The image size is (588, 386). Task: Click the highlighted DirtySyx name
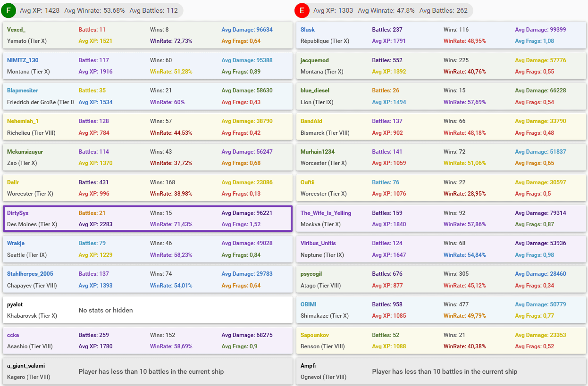pyautogui.click(x=17, y=213)
